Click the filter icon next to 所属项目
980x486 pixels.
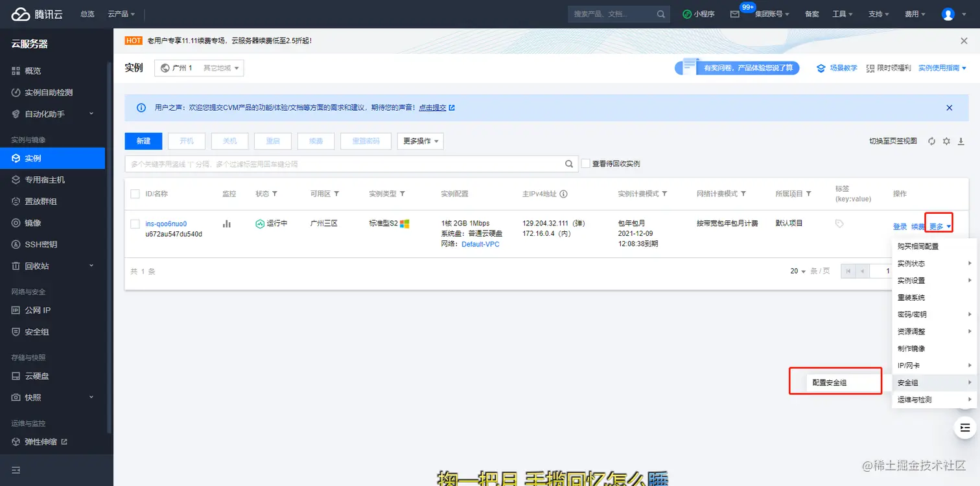809,194
